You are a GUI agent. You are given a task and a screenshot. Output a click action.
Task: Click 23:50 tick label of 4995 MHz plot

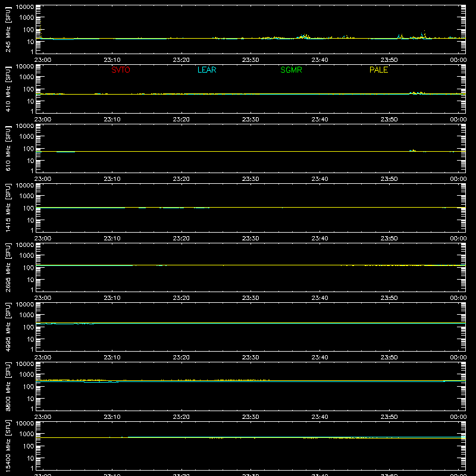tap(389, 358)
